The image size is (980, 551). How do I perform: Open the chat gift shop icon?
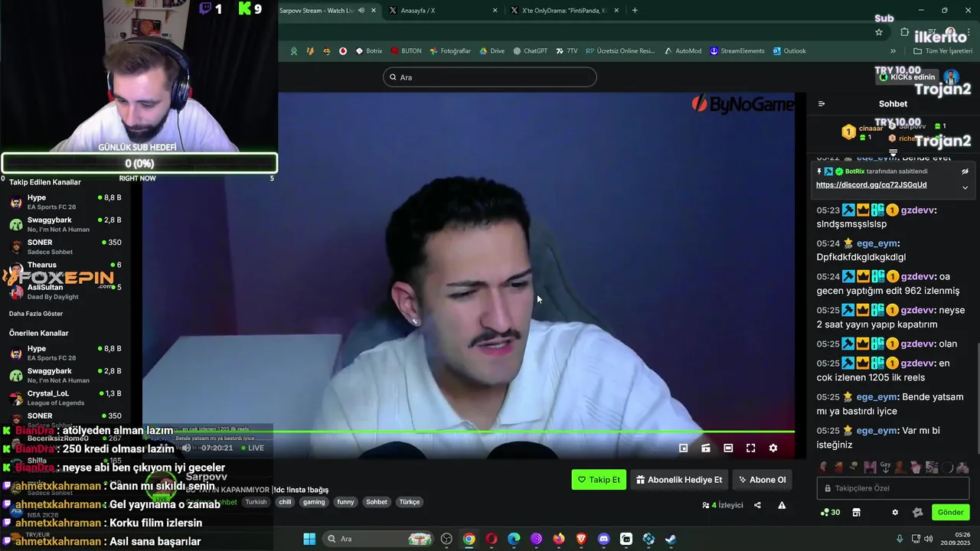click(x=857, y=512)
